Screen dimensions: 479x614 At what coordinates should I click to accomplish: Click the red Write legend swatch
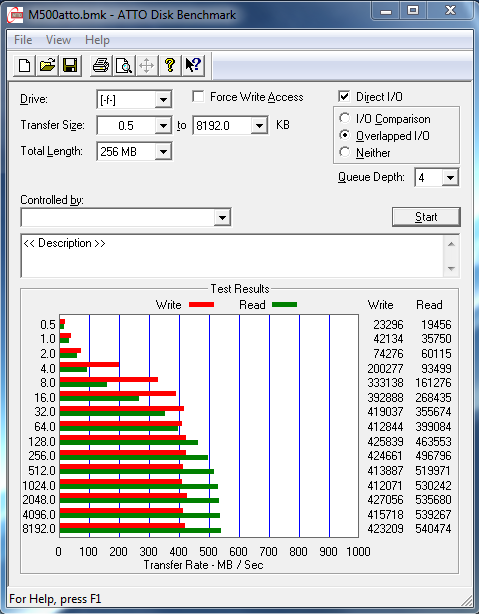201,305
